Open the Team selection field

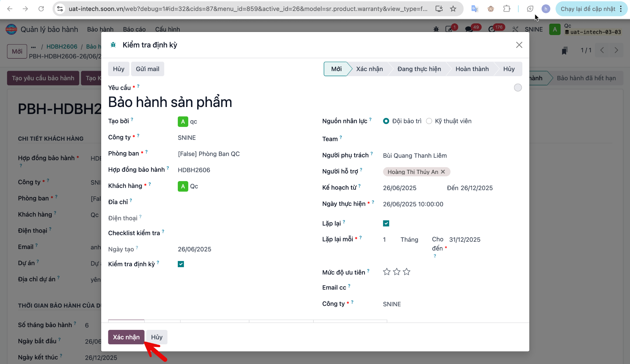tap(452, 139)
